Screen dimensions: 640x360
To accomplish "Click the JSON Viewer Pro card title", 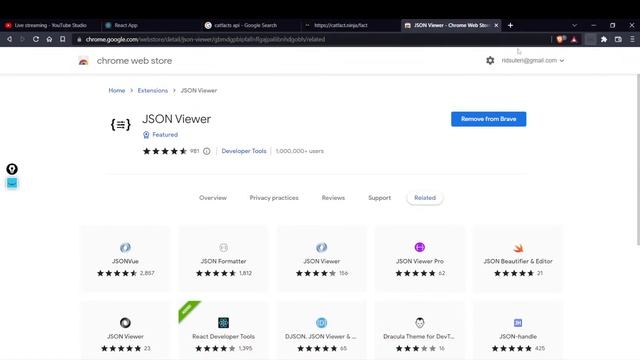I will 420,261.
